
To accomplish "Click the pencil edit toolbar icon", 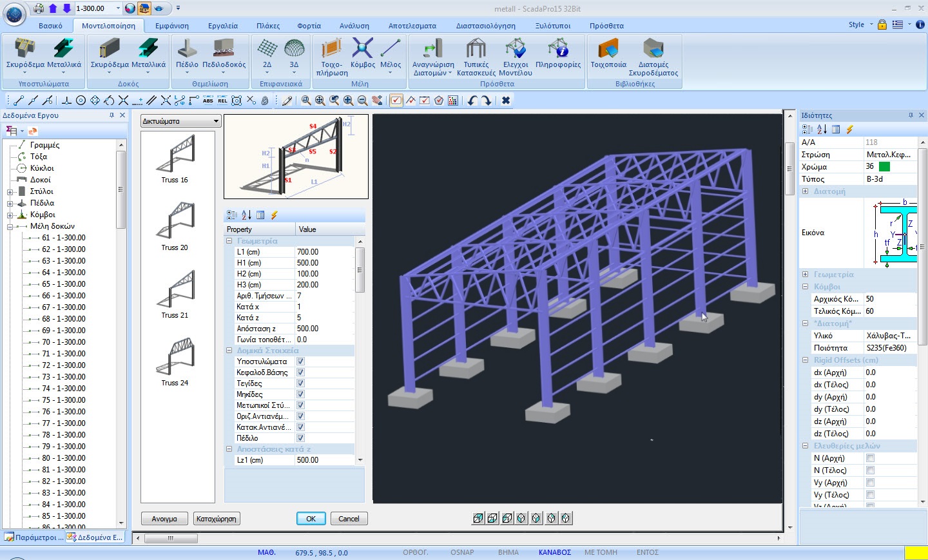I will pos(287,101).
